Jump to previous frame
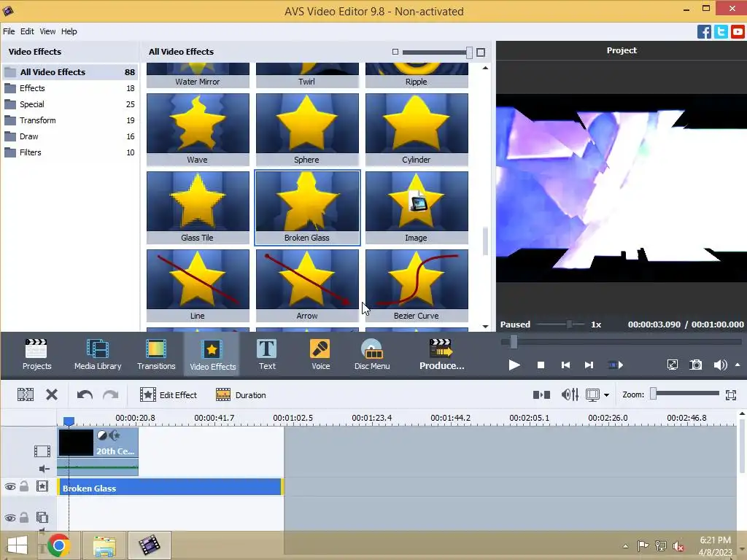 click(565, 365)
